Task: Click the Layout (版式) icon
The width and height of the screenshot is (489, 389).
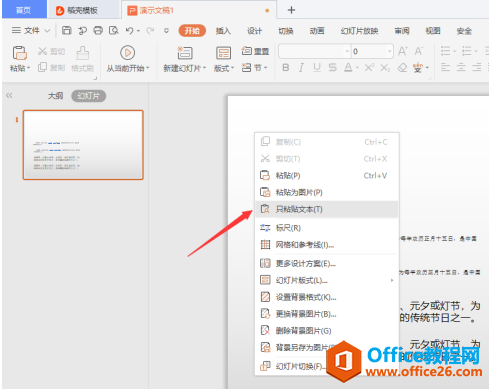Action: point(223,53)
